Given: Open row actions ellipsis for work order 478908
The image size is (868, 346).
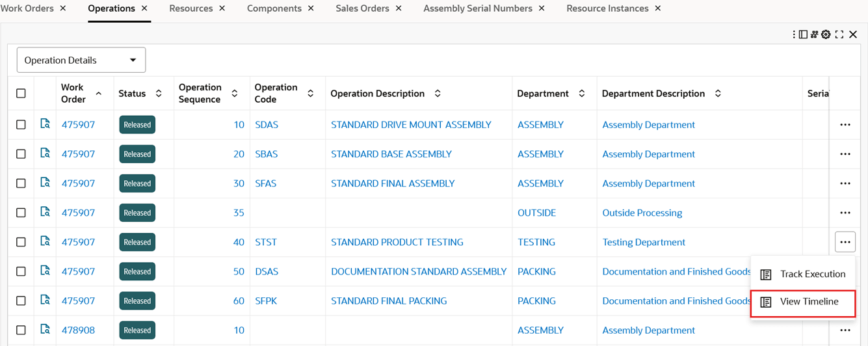Looking at the screenshot, I should point(845,330).
